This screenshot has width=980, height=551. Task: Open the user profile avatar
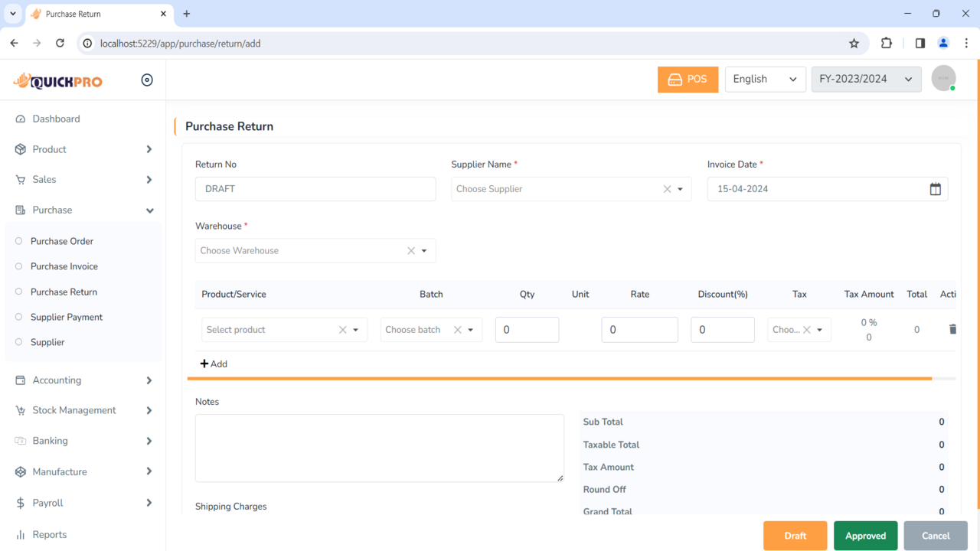tap(943, 78)
